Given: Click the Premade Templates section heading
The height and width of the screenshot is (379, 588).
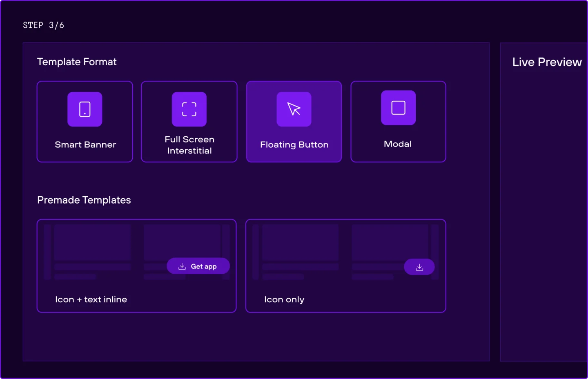Looking at the screenshot, I should pos(84,200).
